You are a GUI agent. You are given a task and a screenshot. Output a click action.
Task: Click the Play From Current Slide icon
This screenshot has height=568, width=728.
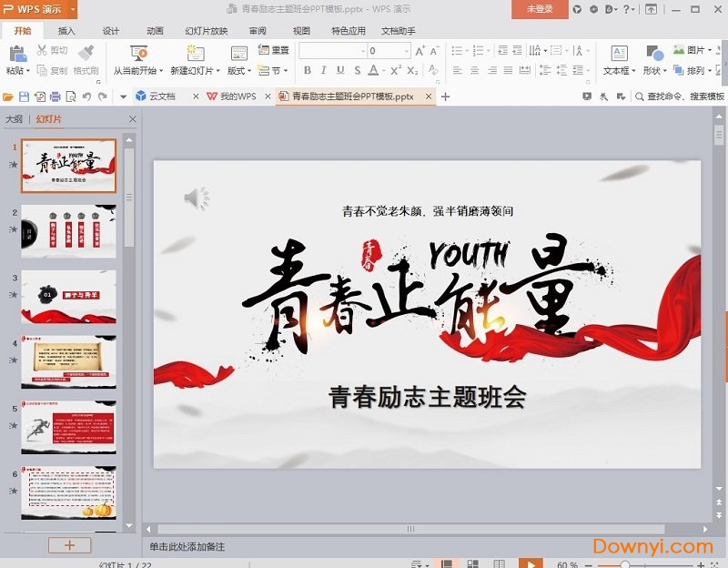[x=138, y=52]
